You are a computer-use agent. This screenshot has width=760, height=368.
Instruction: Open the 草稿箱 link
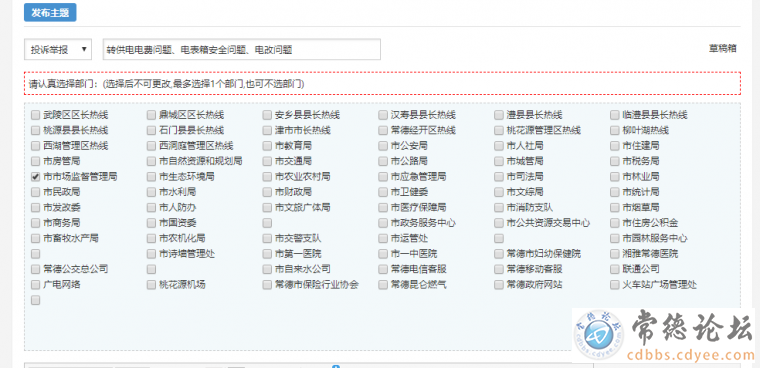[x=723, y=48]
